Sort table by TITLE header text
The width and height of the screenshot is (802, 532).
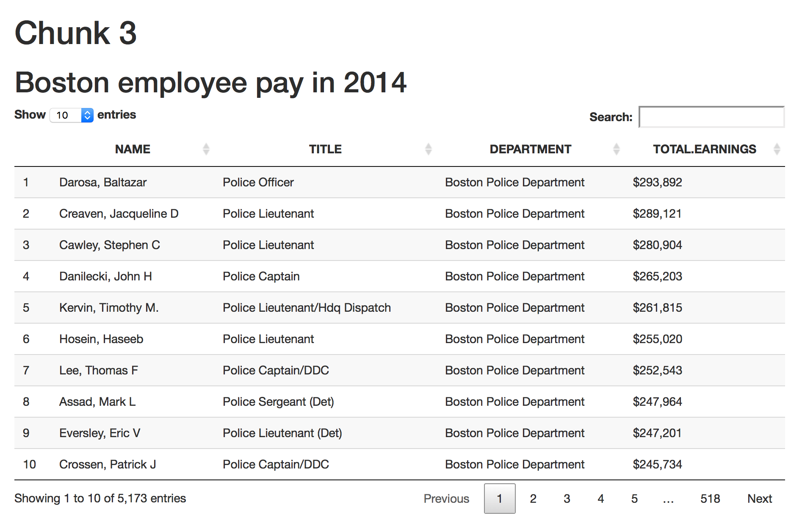tap(325, 149)
